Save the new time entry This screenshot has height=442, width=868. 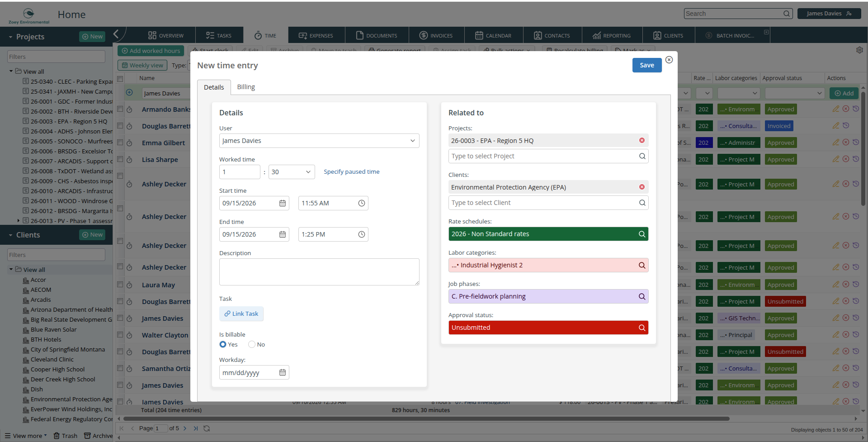[x=647, y=65]
